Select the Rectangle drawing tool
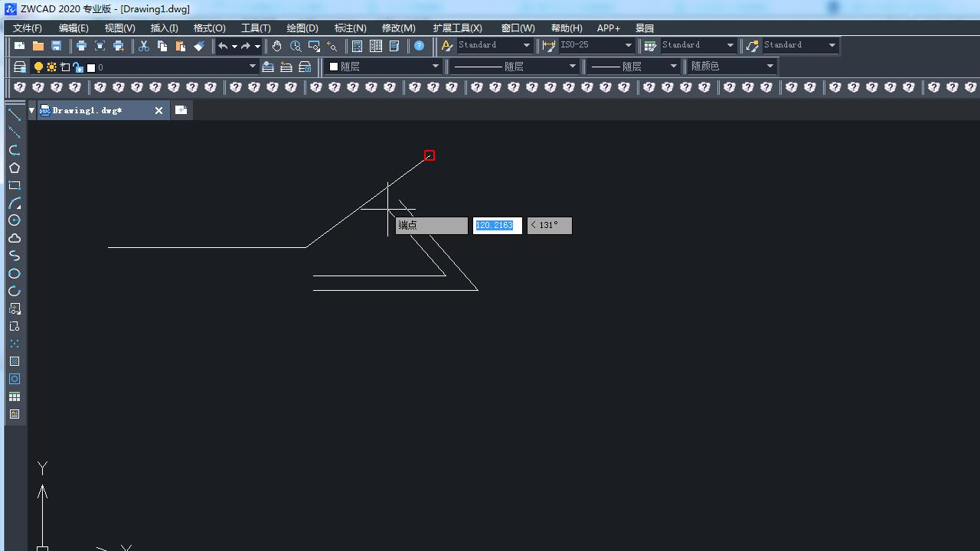The height and width of the screenshot is (551, 980). pyautogui.click(x=15, y=185)
